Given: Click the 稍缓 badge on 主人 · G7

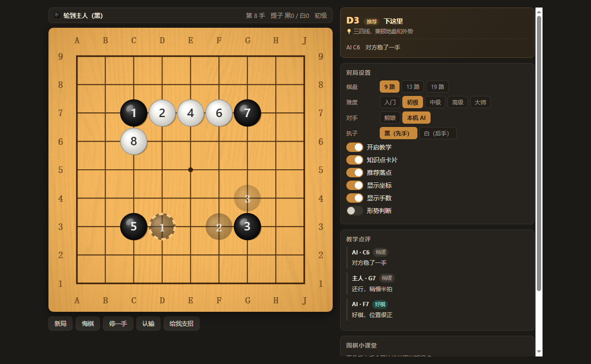Looking at the screenshot, I should pos(387,278).
